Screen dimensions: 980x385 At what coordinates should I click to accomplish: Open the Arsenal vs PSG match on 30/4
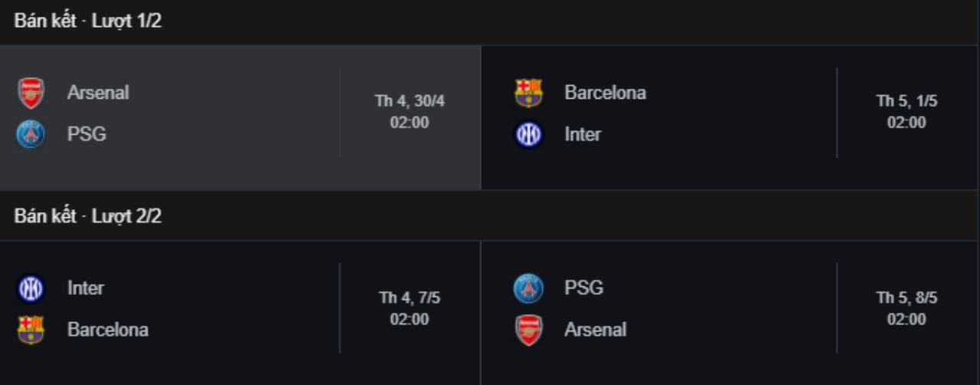click(240, 117)
